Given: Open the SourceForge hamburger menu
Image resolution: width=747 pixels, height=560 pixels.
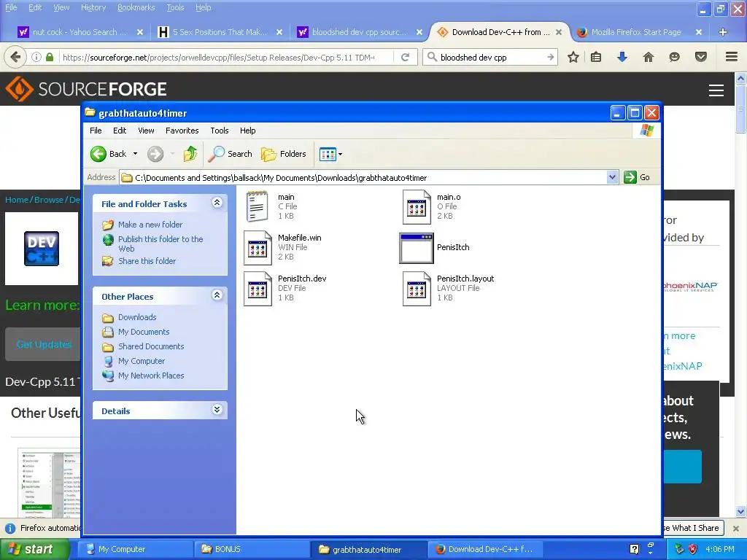Looking at the screenshot, I should click(x=716, y=90).
